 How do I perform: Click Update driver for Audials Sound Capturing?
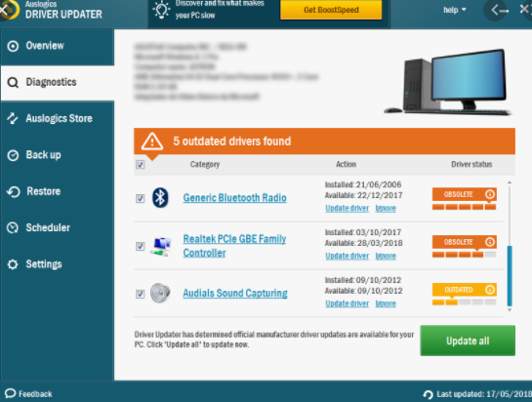click(348, 303)
